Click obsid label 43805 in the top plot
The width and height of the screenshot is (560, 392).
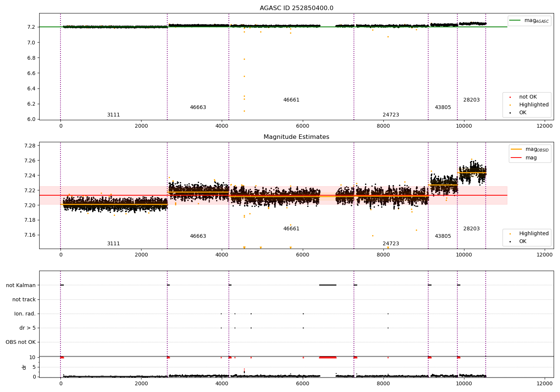tap(443, 108)
